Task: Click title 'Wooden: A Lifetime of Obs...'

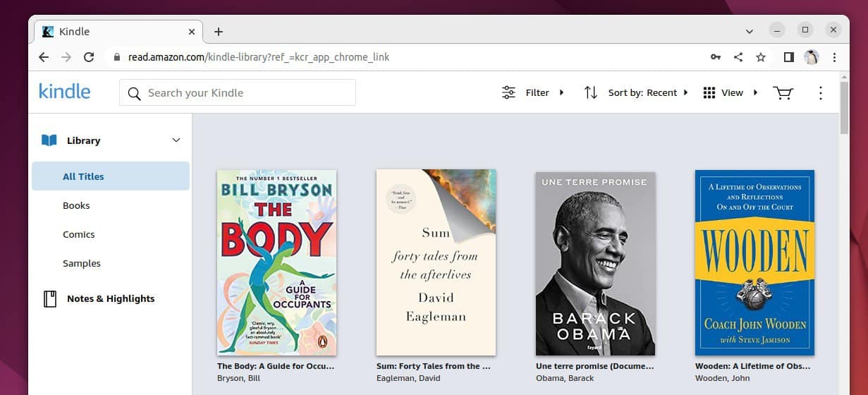Action: coord(754,366)
